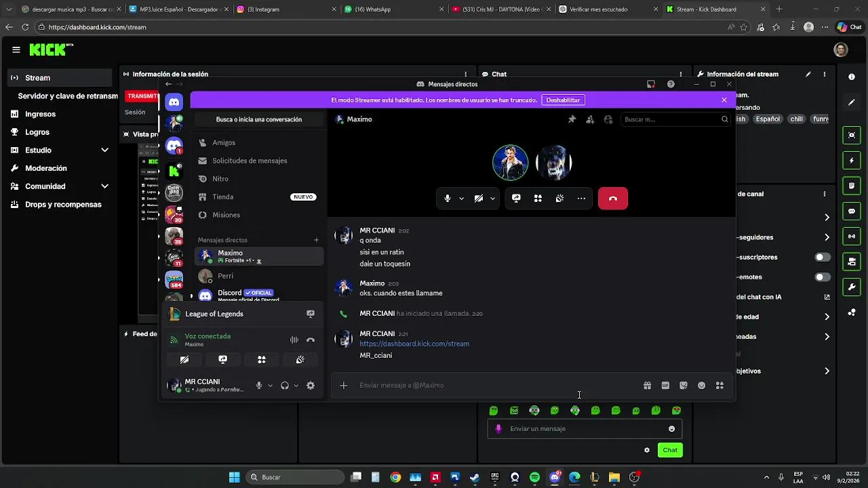Switch to the Instagram browser tab
The width and height of the screenshot is (868, 488).
pyautogui.click(x=285, y=9)
